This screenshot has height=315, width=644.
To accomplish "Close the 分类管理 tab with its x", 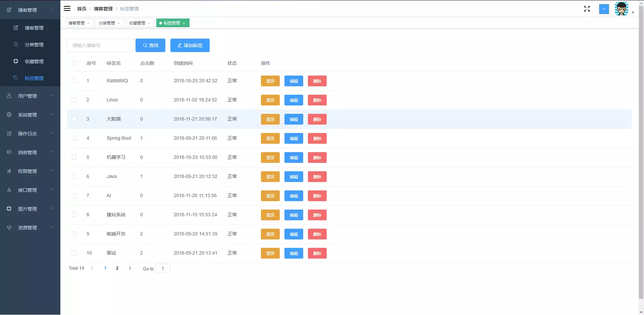I will click(x=119, y=23).
